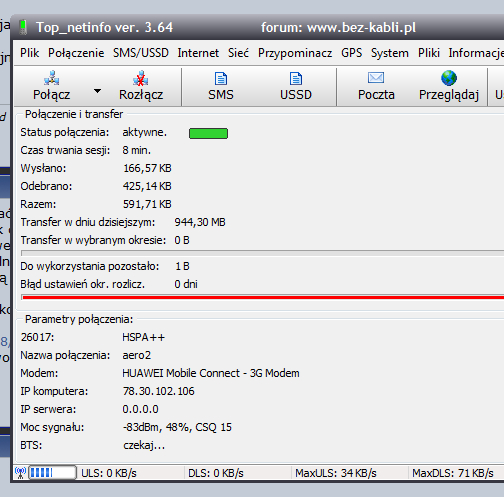Click the antenna icon in status bar
Image resolution: width=504 pixels, height=497 pixels.
tap(20, 473)
